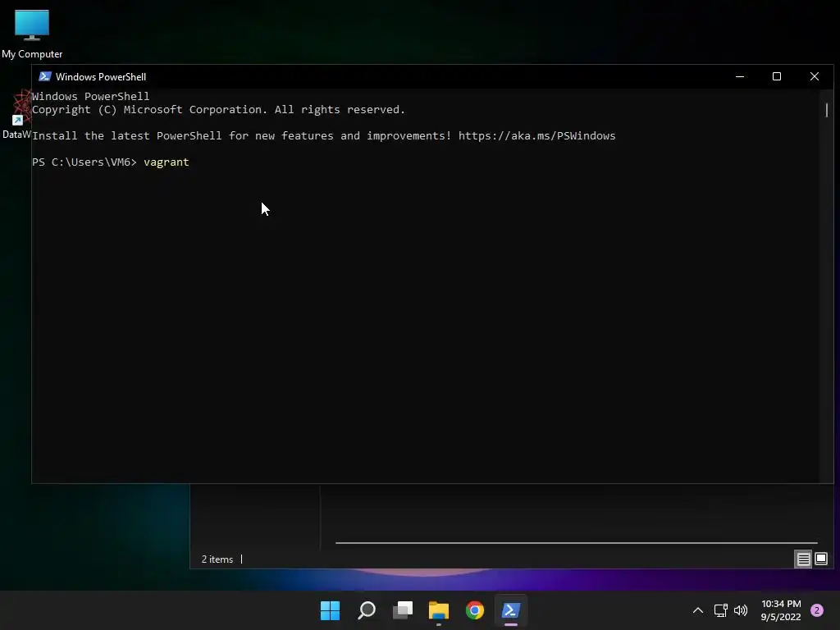Open File Explorer from the taskbar
This screenshot has width=840, height=630.
click(438, 610)
